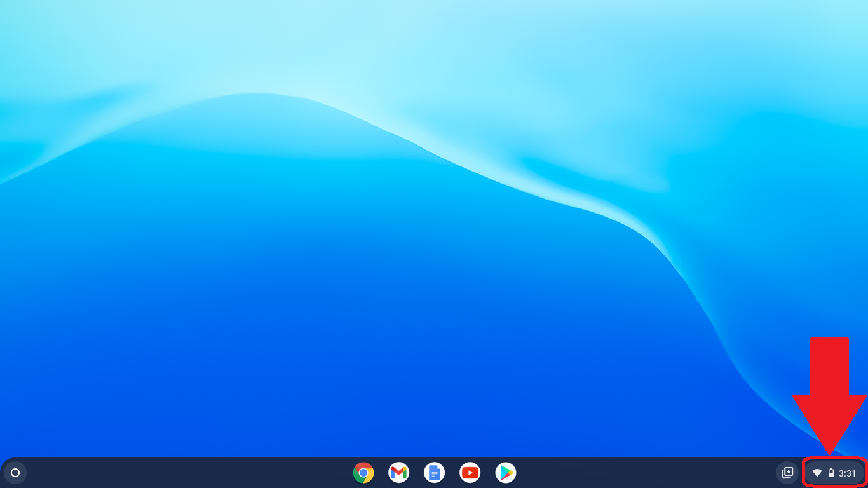Click shelf gap between Tote and status tray
Image resolution: width=868 pixels, height=488 pixels.
[801, 473]
